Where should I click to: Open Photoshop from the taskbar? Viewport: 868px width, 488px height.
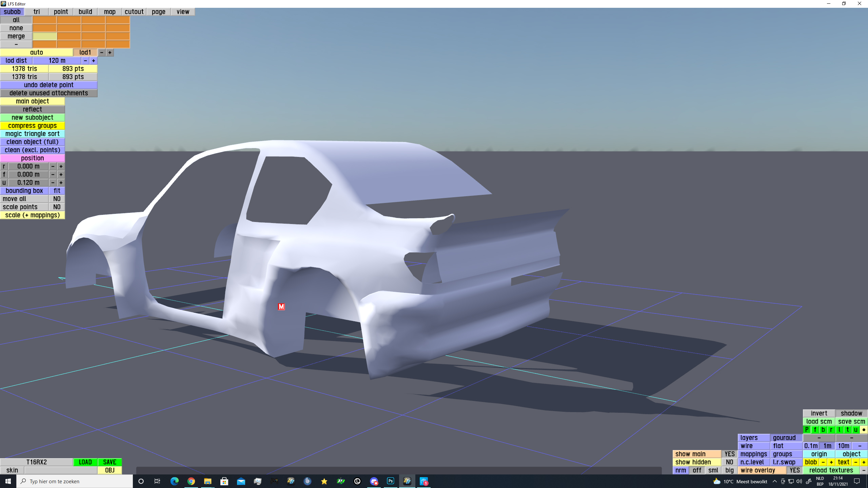[391, 481]
